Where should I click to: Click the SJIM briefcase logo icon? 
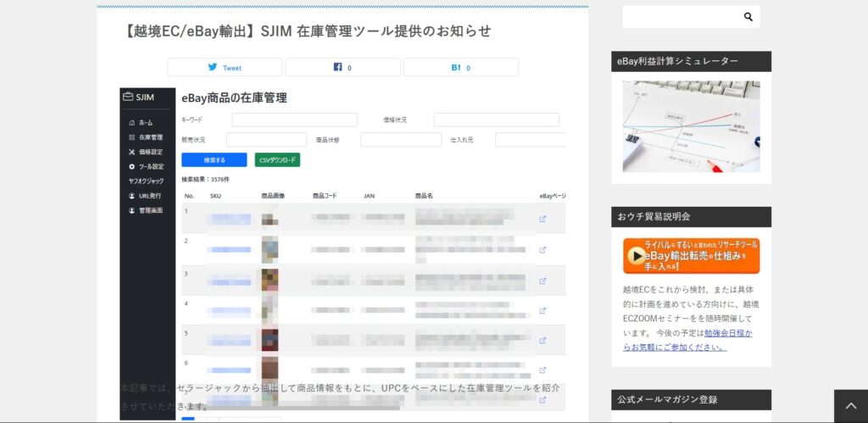129,97
